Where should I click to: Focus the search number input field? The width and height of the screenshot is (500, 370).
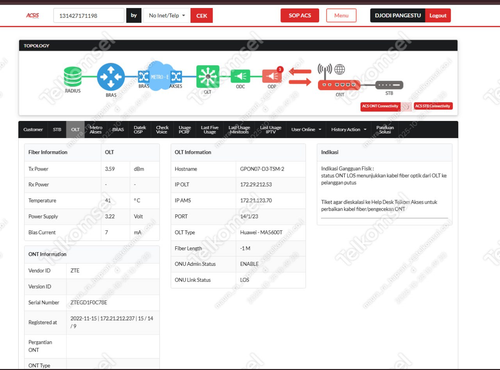[89, 16]
